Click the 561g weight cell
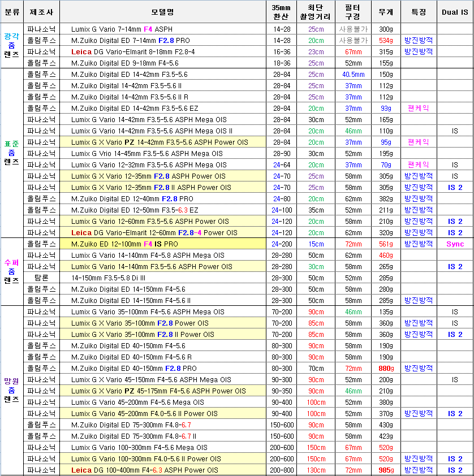The height and width of the screenshot is (476, 474). tap(386, 244)
